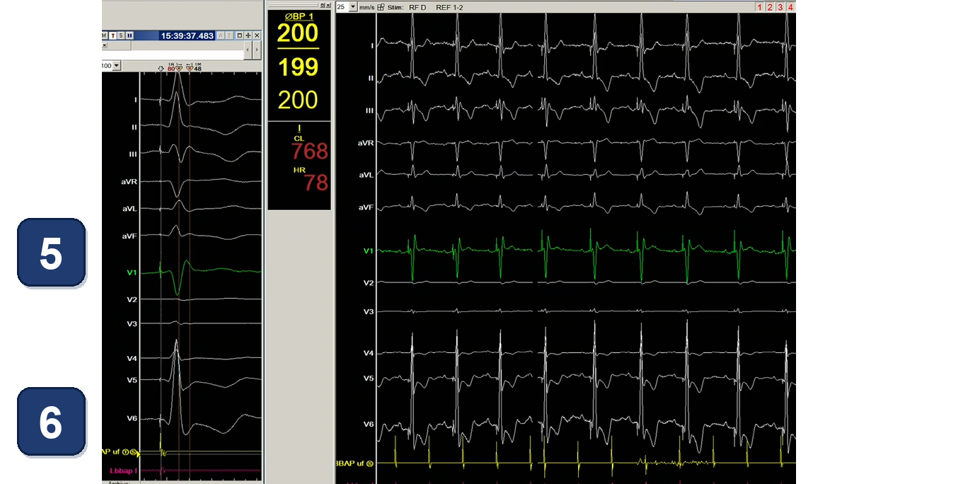980x484 pixels.
Task: Select magenta Lbbap I channel label
Action: pos(122,470)
